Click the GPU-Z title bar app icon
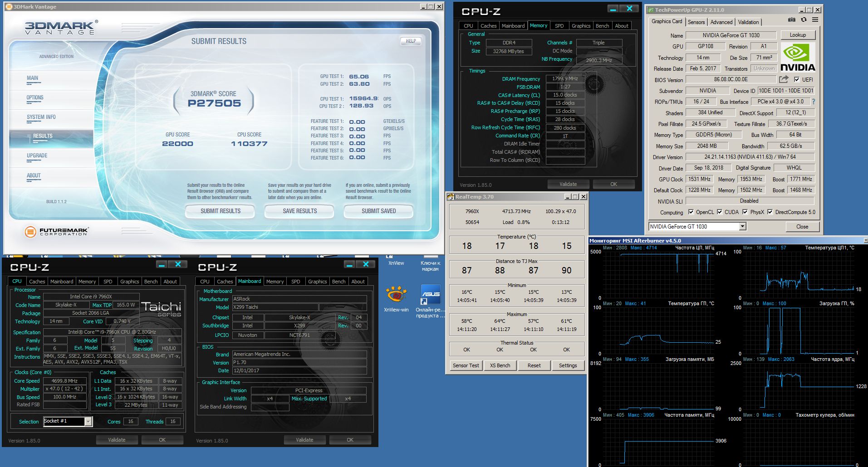868x467 pixels. click(x=650, y=10)
